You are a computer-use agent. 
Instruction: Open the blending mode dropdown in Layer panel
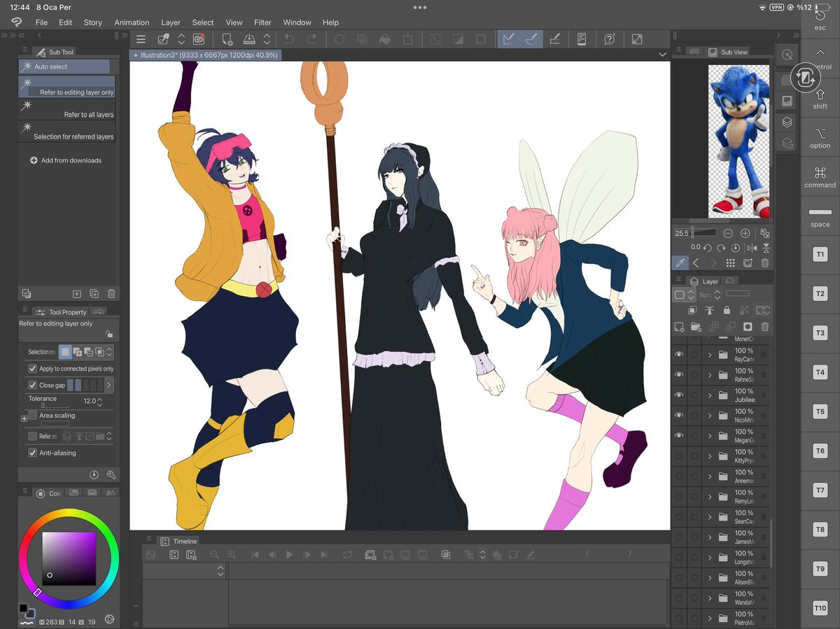(708, 295)
